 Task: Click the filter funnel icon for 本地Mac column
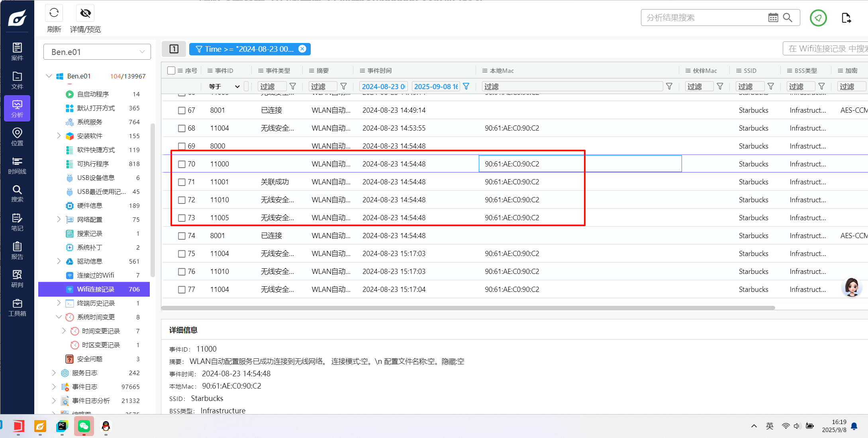(669, 86)
